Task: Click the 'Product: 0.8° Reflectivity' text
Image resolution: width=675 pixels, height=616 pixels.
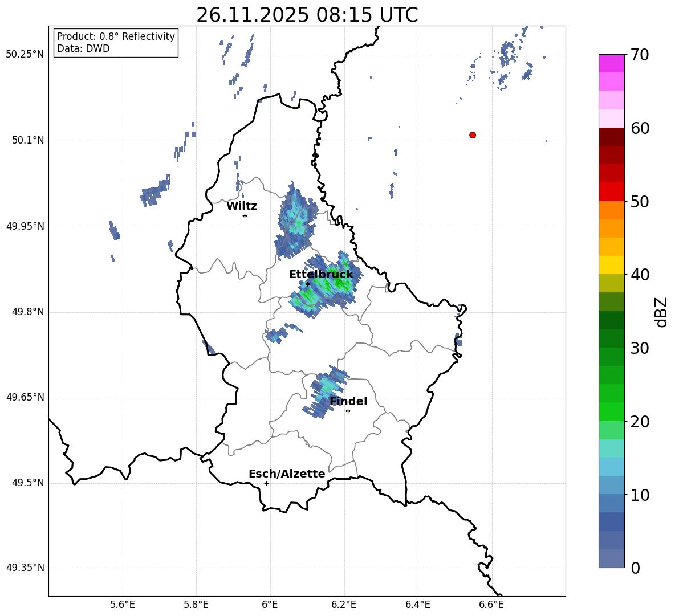Action: 116,36
